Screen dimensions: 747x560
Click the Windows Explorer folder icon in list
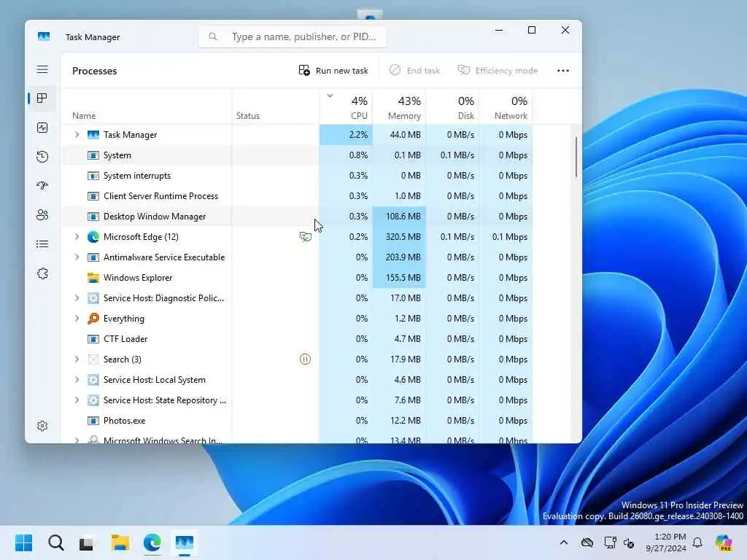(x=93, y=278)
